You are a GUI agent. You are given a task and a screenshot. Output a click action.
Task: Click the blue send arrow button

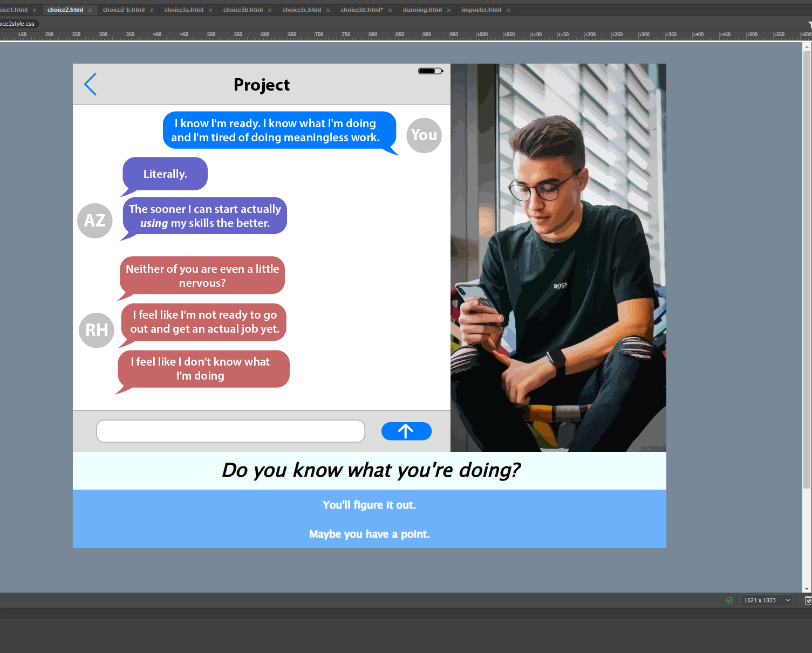click(x=406, y=431)
